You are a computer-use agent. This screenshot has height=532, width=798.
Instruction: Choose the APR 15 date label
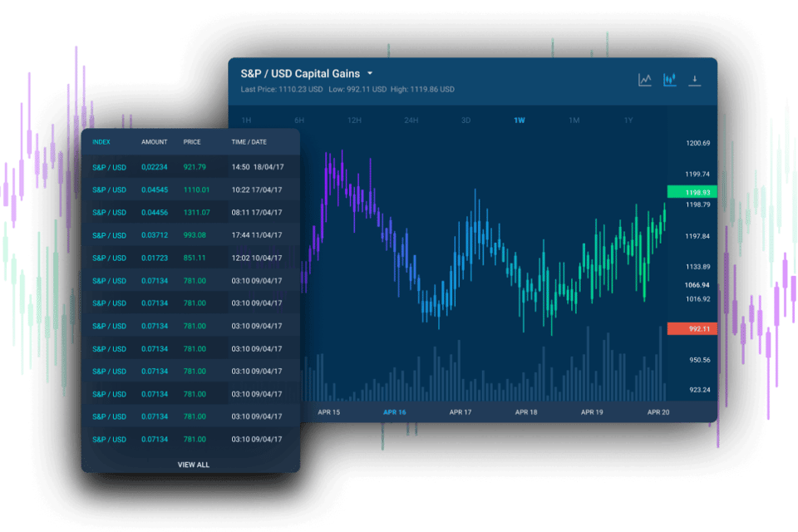[329, 412]
